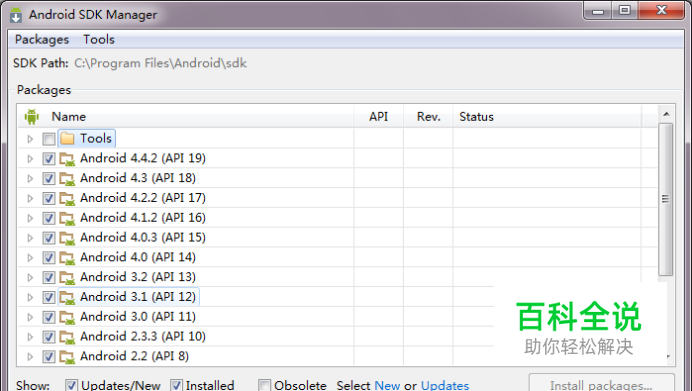Select the Tools folder row label
The height and width of the screenshot is (391, 692).
(x=96, y=139)
